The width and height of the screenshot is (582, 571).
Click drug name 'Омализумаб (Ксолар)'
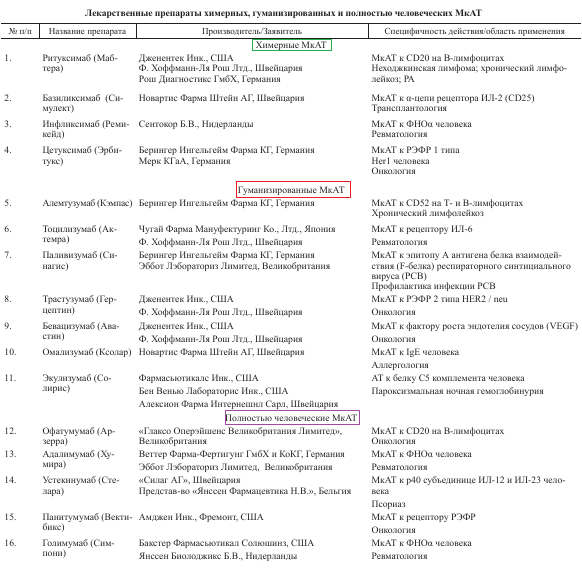(87, 352)
